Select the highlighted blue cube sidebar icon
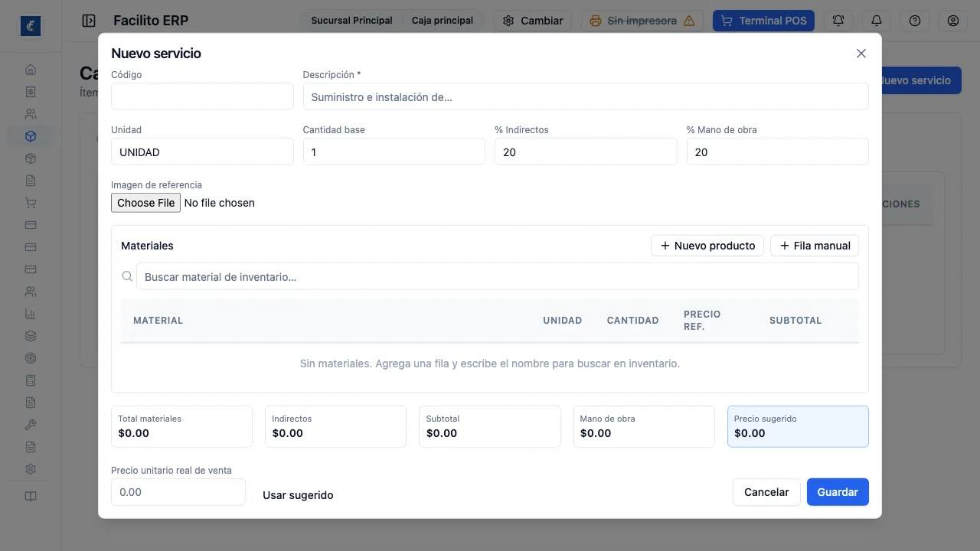The width and height of the screenshot is (980, 551). [x=31, y=136]
